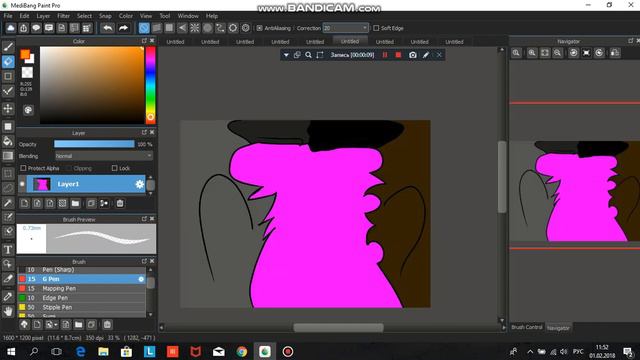
Task: Select the Brush tool in the left toolbar
Action: 8,47
